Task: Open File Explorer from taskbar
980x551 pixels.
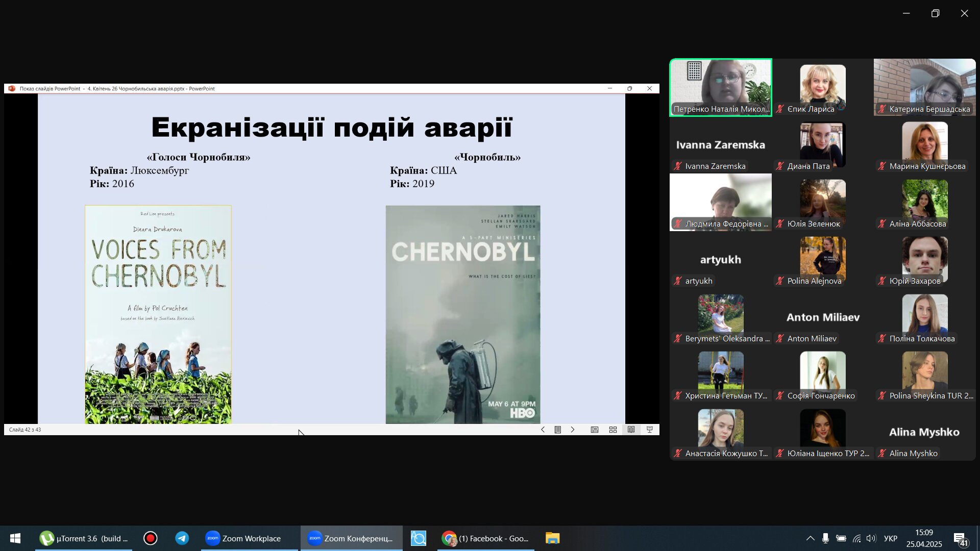Action: pyautogui.click(x=553, y=538)
